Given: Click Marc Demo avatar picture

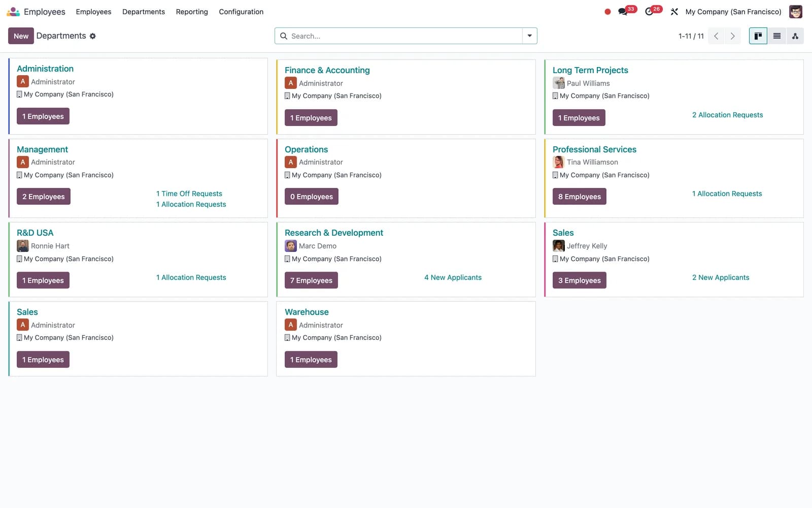Looking at the screenshot, I should [291, 246].
